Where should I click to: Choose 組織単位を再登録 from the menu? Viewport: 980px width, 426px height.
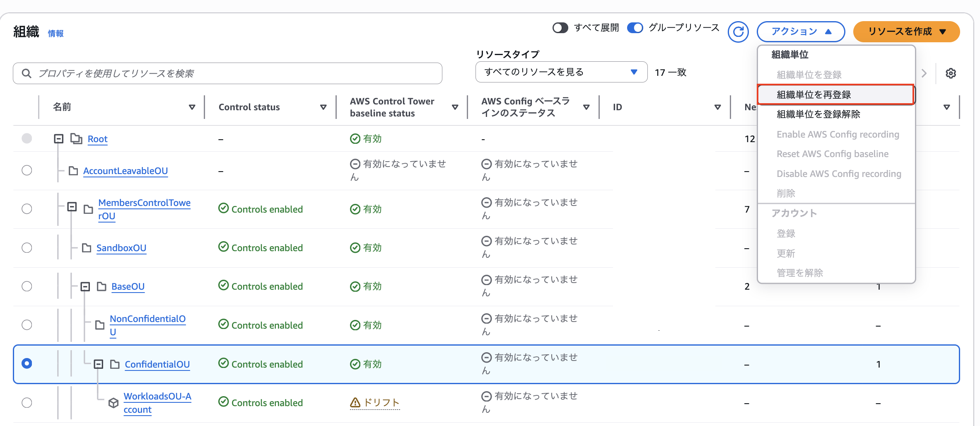click(x=814, y=94)
